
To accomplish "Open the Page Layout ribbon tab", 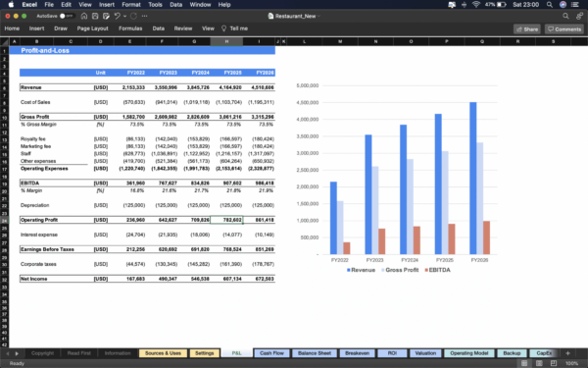I will click(93, 28).
